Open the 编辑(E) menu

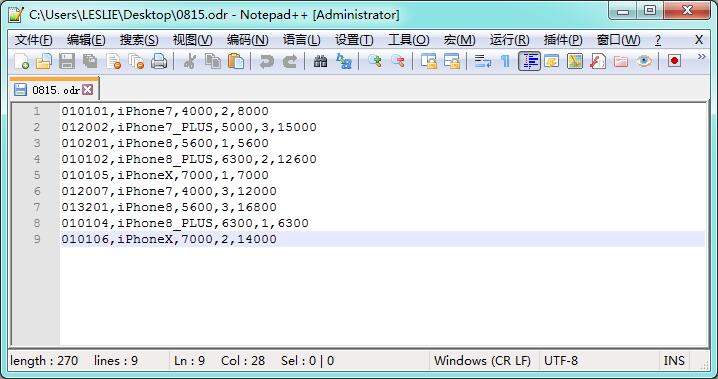click(86, 40)
